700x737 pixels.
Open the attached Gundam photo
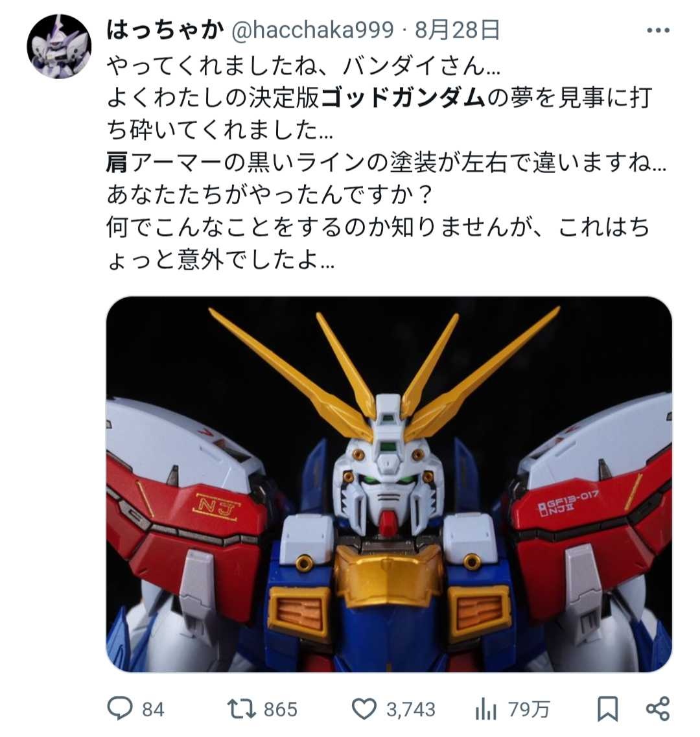pyautogui.click(x=389, y=484)
